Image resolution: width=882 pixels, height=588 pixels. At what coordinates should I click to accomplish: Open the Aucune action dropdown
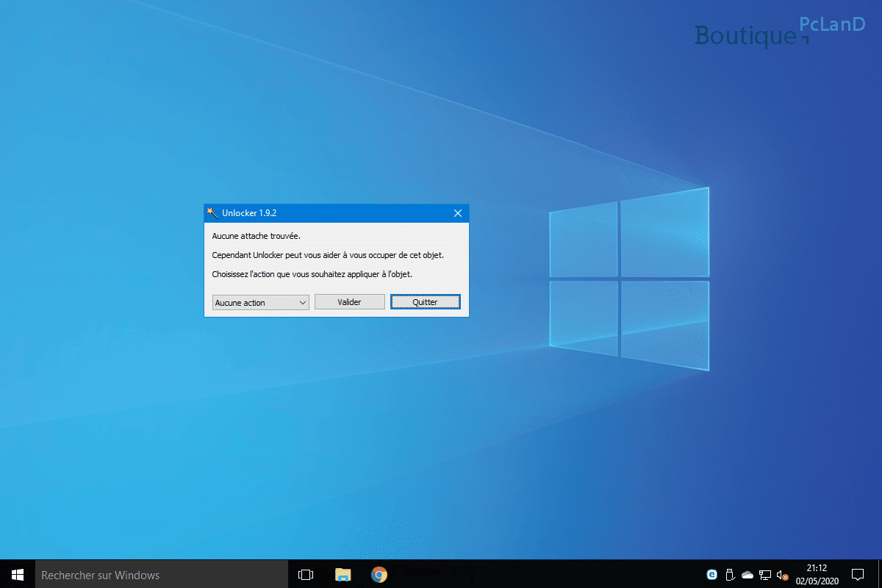tap(260, 302)
